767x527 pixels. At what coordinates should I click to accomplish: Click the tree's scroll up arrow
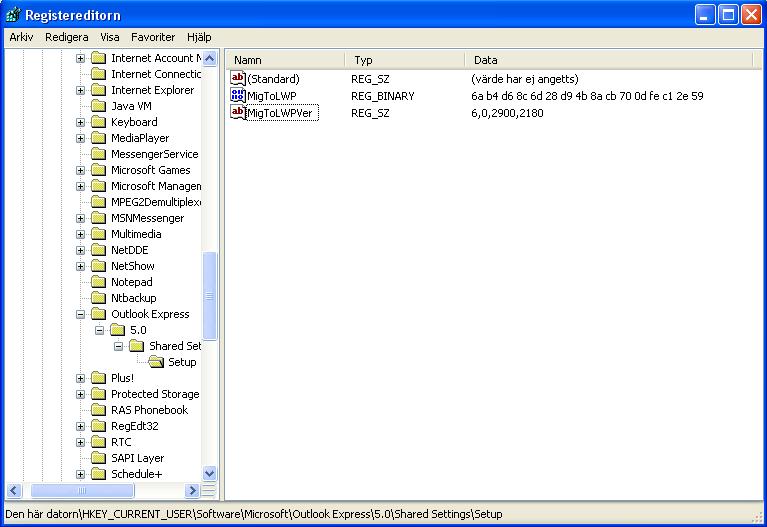209,59
